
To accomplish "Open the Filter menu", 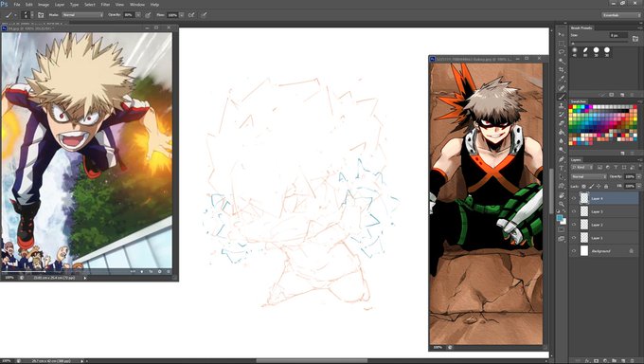I will point(105,5).
